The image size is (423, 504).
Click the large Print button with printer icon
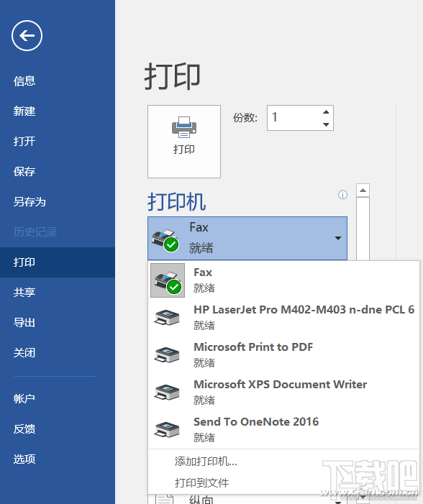184,142
